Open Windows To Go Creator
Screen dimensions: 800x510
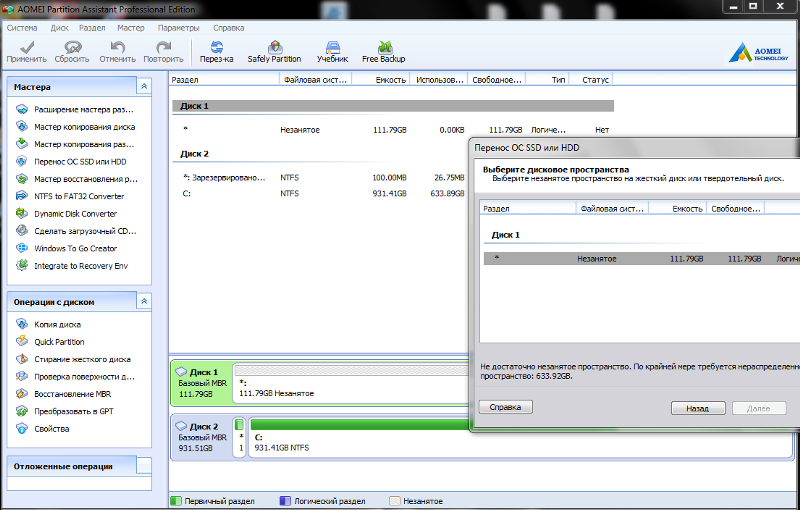[66, 248]
